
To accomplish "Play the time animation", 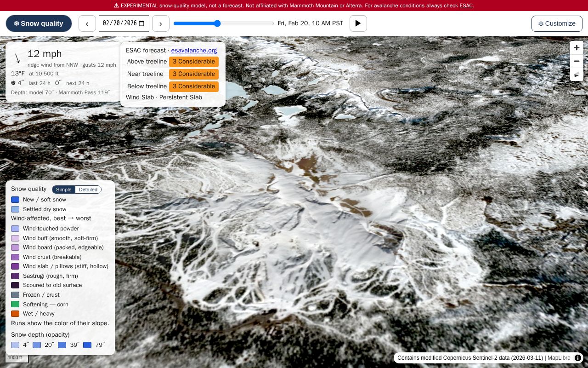I will tap(358, 23).
